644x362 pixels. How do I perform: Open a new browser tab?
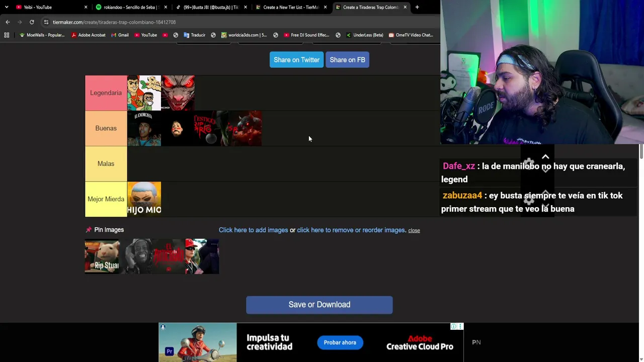coord(417,7)
